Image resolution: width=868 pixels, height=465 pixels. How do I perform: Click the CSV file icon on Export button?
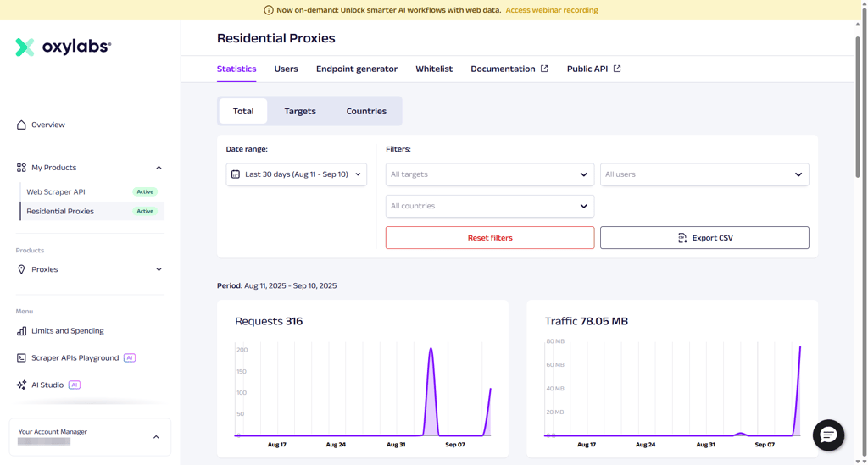[x=682, y=238]
